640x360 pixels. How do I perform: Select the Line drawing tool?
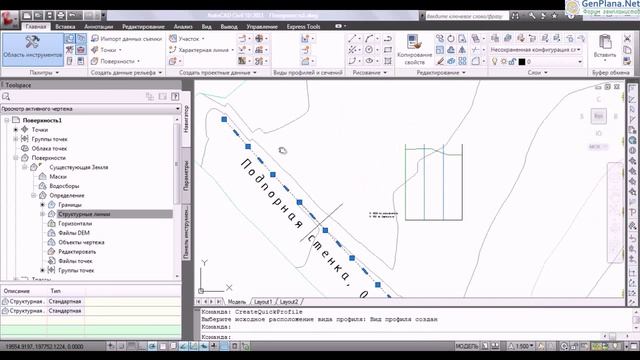(x=352, y=39)
